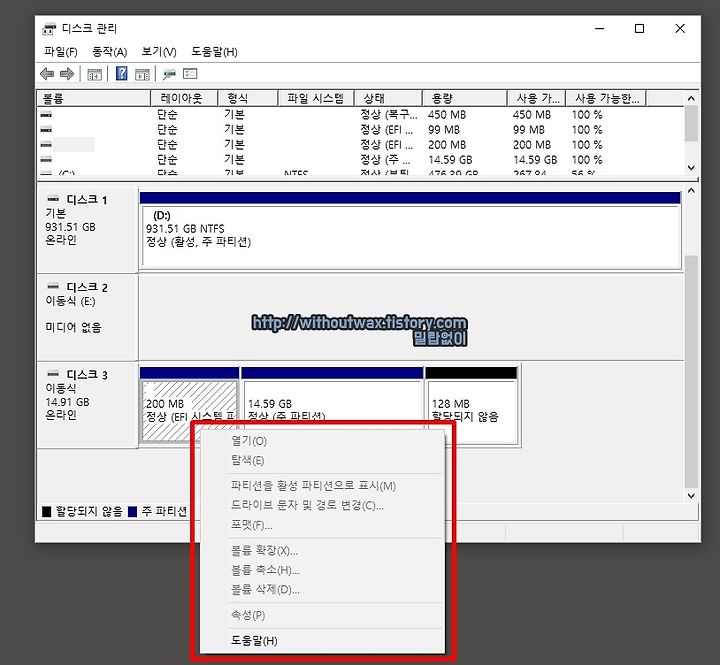Open the 파일(F) menu
Image resolution: width=720 pixels, height=665 pixels.
click(x=61, y=51)
